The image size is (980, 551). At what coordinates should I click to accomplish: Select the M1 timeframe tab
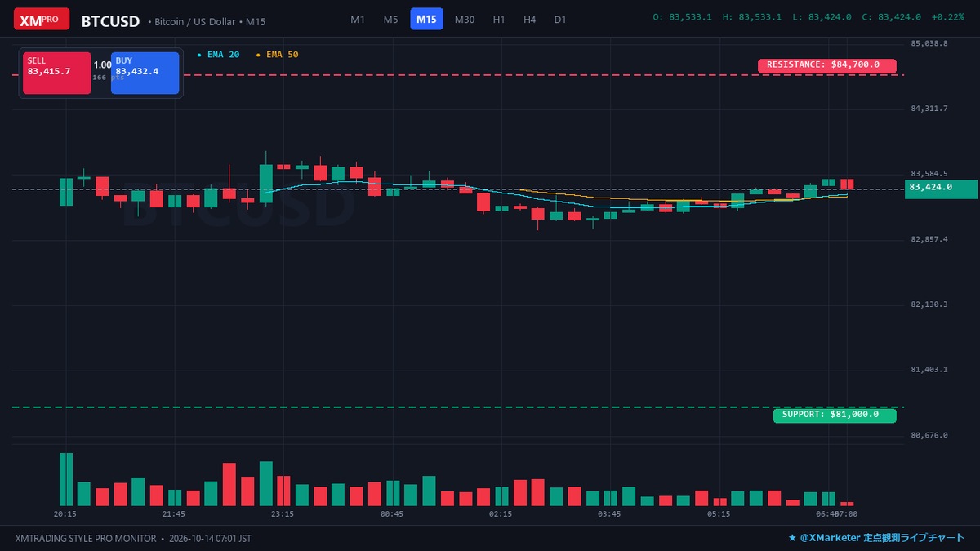tap(358, 20)
